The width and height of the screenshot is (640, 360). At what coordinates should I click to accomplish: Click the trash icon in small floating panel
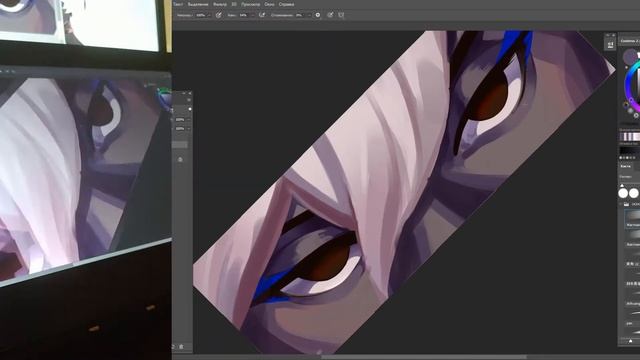tap(181, 347)
